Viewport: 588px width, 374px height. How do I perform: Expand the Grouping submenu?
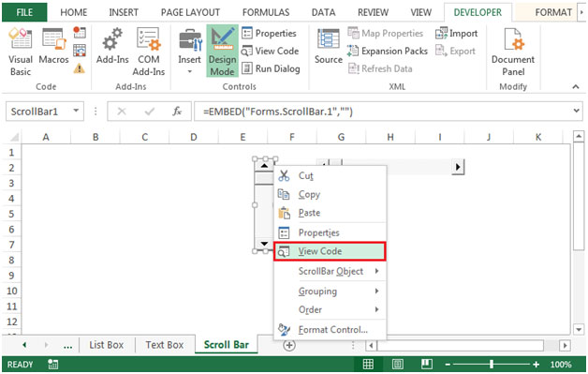pos(330,291)
